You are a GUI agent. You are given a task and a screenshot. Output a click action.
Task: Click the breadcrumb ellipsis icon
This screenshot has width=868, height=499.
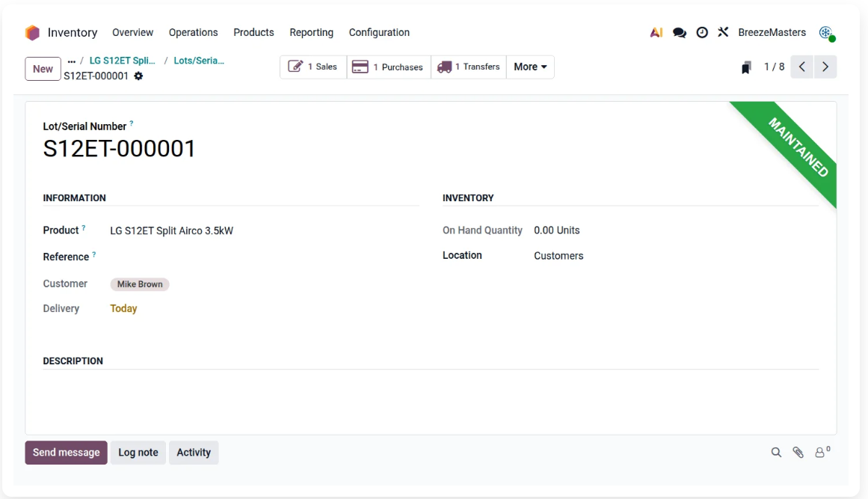[x=72, y=61]
